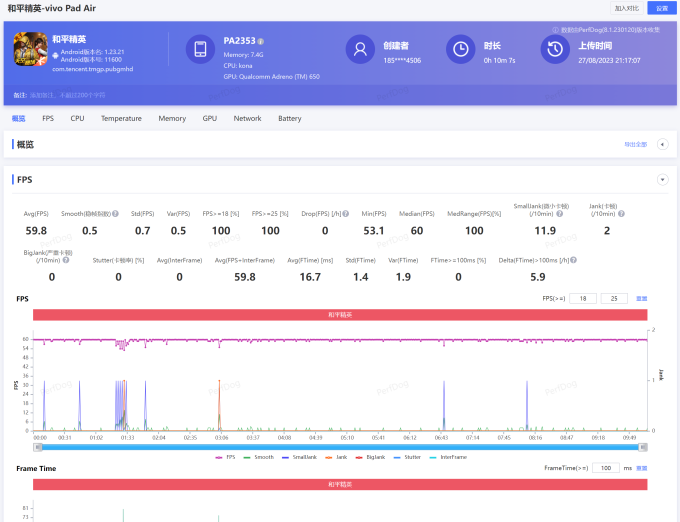Switch to the Battery tab

click(x=290, y=118)
